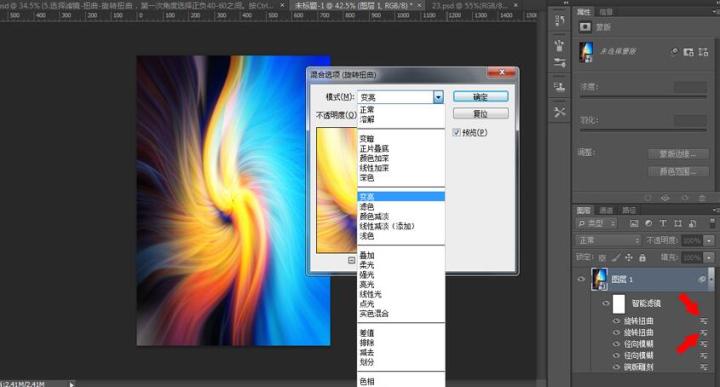Image resolution: width=720 pixels, height=387 pixels.
Task: Filter layers by adjustment layers icon
Action: pos(648,224)
